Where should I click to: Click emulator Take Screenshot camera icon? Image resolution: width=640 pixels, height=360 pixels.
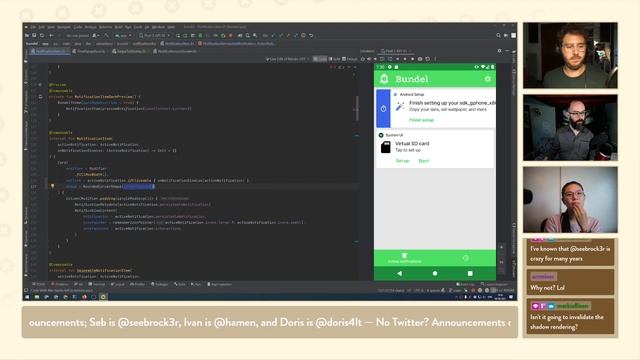point(420,59)
